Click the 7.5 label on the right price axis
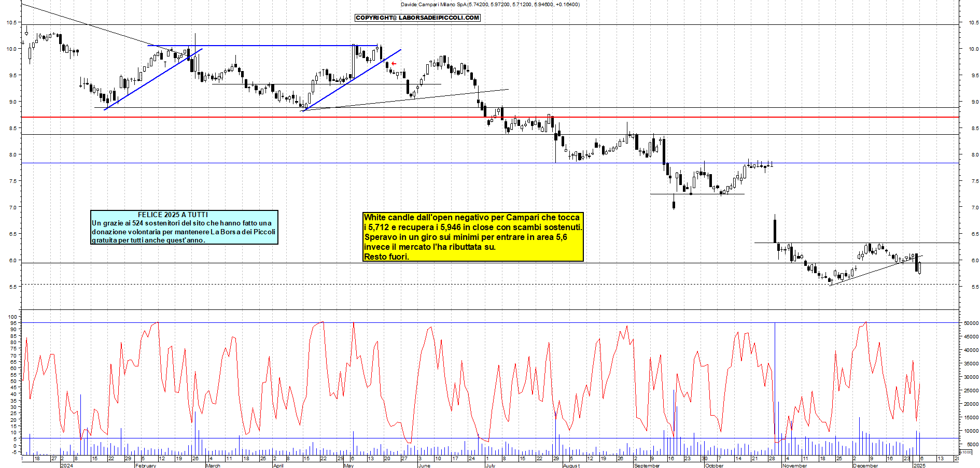The width and height of the screenshot is (980, 468). (x=975, y=181)
